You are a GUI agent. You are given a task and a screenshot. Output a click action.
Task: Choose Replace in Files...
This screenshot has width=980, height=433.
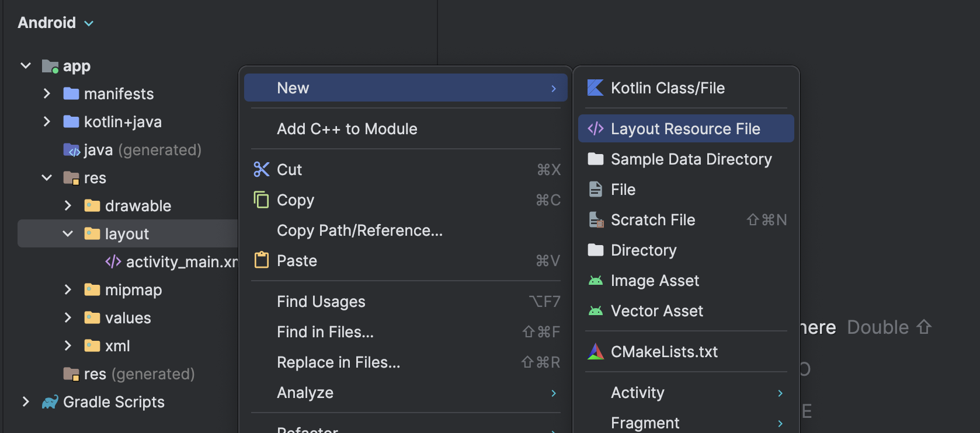406,362
